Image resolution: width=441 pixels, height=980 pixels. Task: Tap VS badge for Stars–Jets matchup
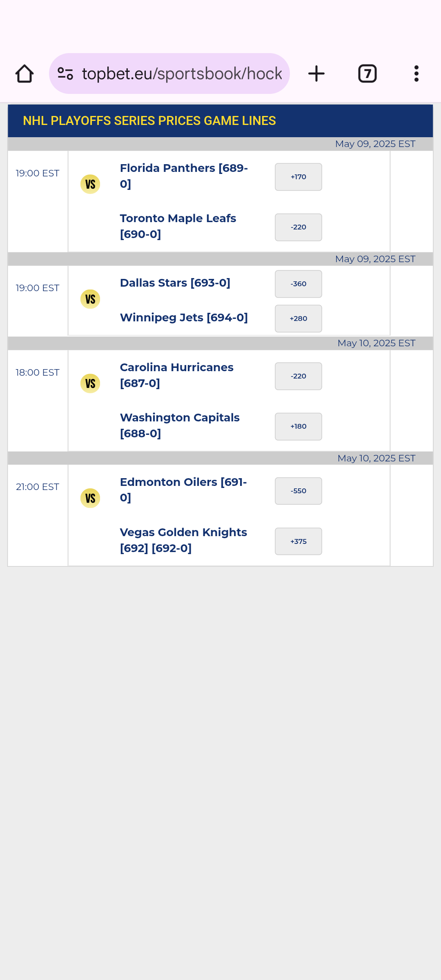pyautogui.click(x=90, y=299)
